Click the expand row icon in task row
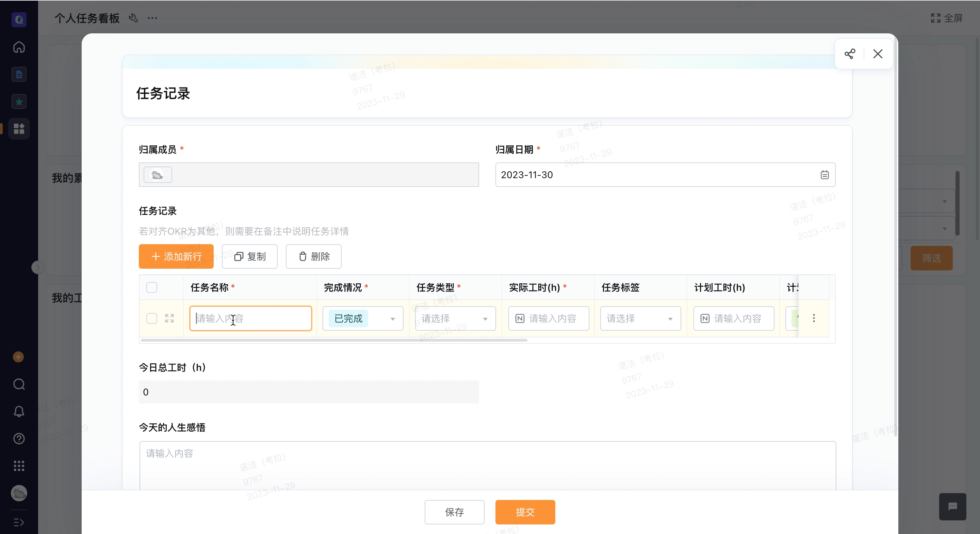The image size is (980, 534). (170, 318)
